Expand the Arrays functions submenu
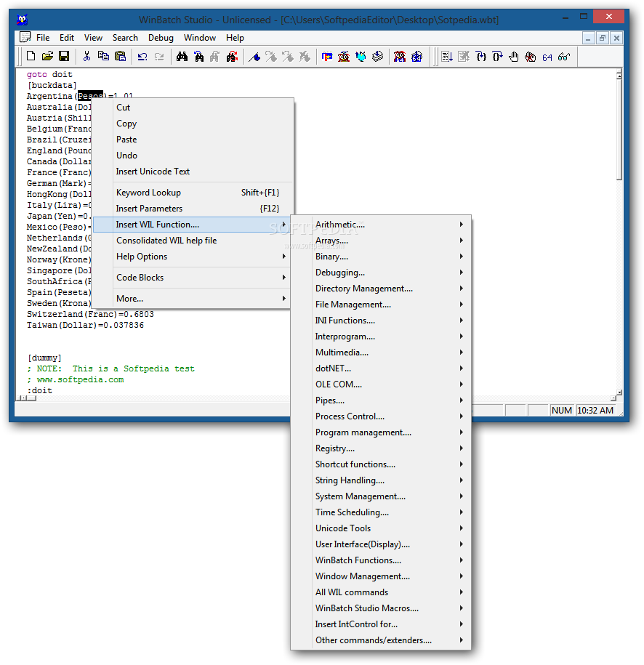Image resolution: width=644 pixels, height=665 pixels. pyautogui.click(x=381, y=241)
